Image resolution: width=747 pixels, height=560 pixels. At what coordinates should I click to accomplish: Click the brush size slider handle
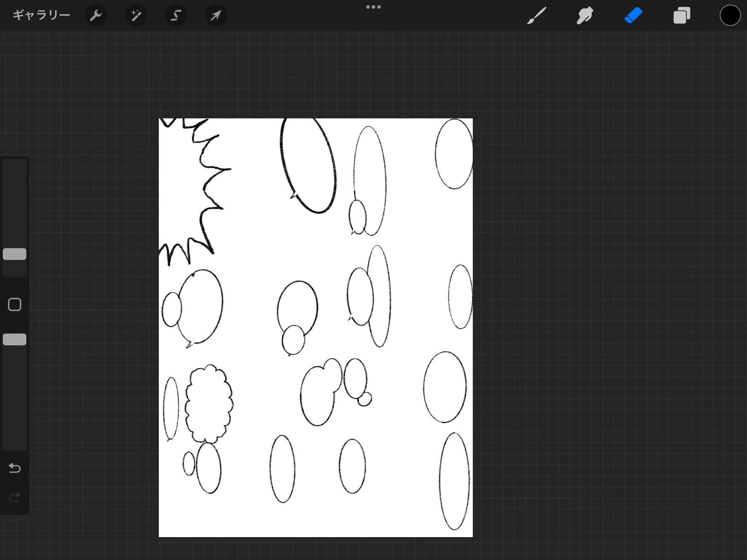pyautogui.click(x=15, y=254)
